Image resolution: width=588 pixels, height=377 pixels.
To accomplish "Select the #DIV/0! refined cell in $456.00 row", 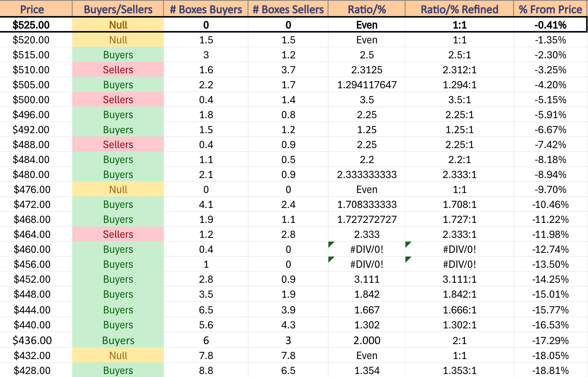I will (459, 264).
